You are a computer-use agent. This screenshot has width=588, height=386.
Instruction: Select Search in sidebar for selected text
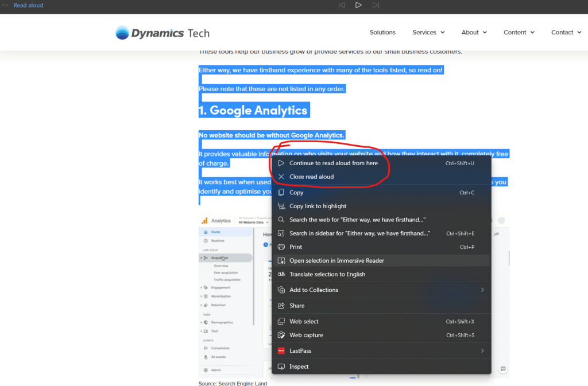pos(381,233)
